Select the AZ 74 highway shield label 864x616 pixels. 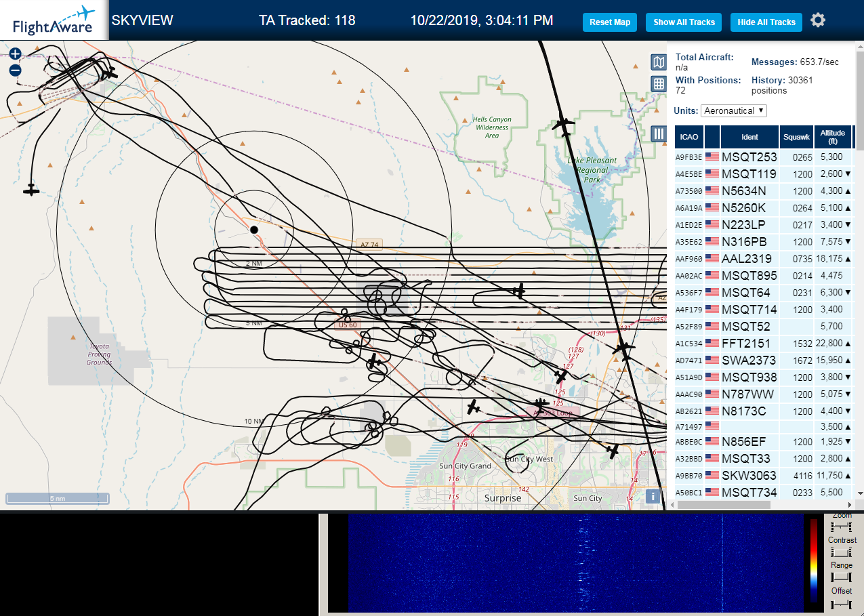(x=369, y=245)
